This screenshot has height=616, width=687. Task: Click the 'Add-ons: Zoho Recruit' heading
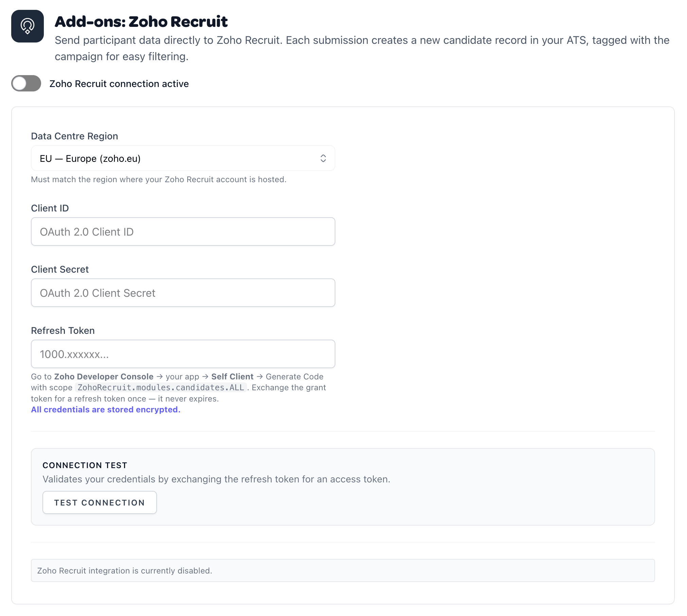pos(141,21)
